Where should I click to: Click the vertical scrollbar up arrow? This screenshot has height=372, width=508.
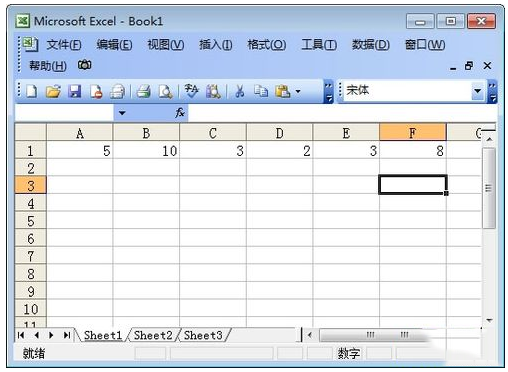point(489,139)
